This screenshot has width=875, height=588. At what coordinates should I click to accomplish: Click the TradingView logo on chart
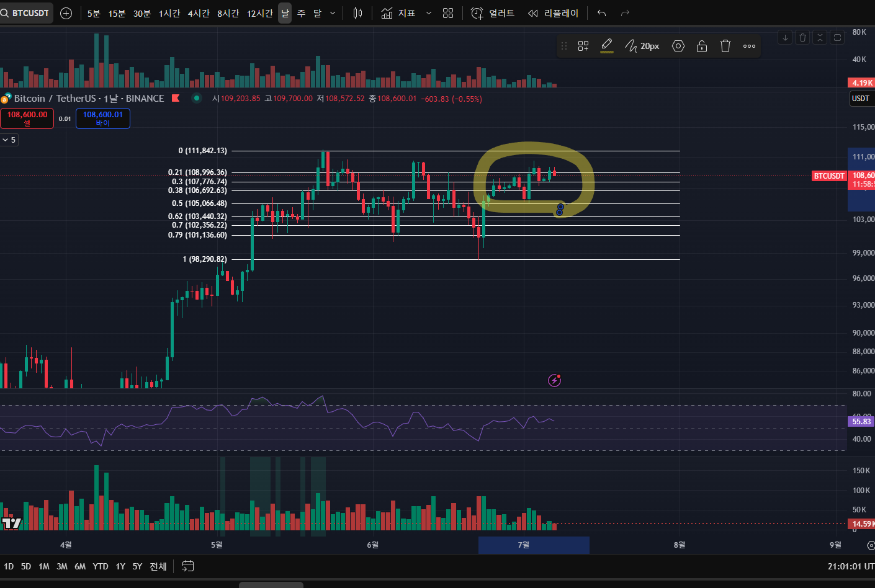click(x=11, y=523)
